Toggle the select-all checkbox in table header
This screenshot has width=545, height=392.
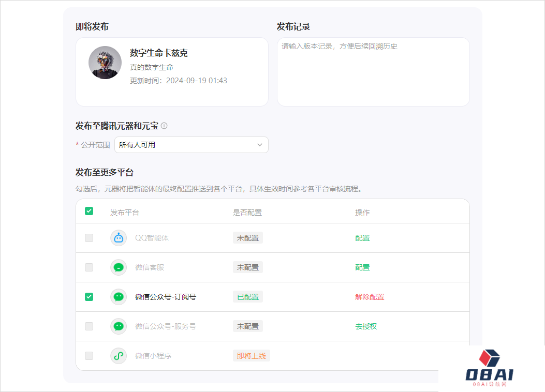click(89, 211)
